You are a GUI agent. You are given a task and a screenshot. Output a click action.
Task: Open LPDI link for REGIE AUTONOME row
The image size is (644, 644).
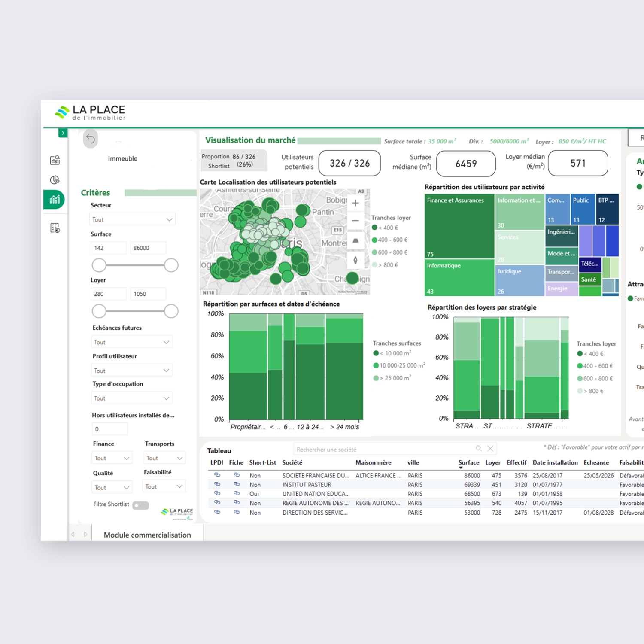pos(217,502)
